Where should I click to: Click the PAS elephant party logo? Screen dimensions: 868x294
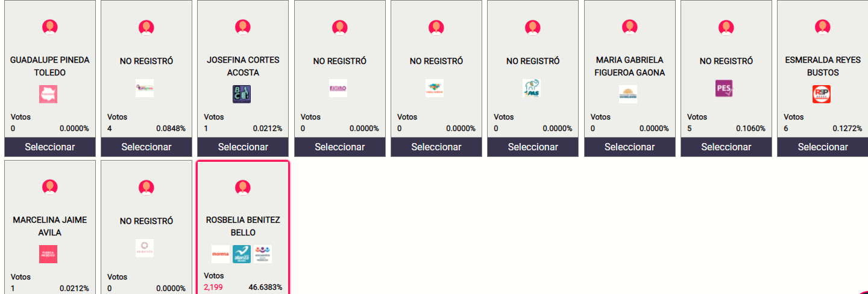click(531, 88)
